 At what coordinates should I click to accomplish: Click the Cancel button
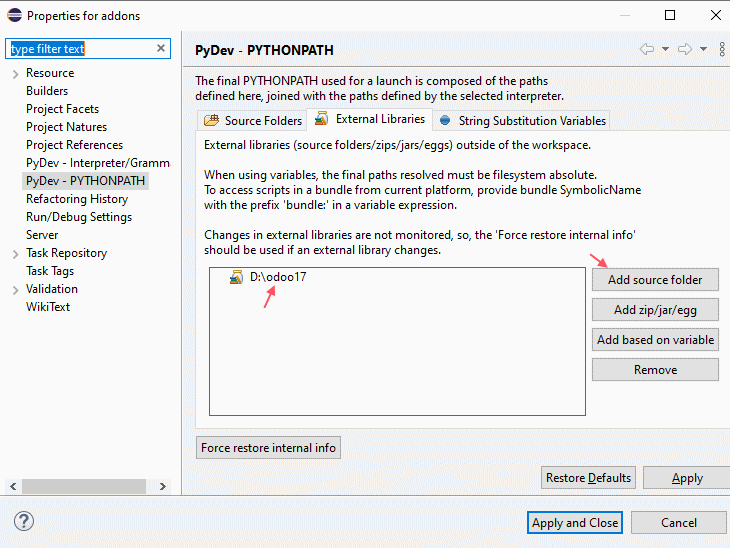pyautogui.click(x=679, y=522)
